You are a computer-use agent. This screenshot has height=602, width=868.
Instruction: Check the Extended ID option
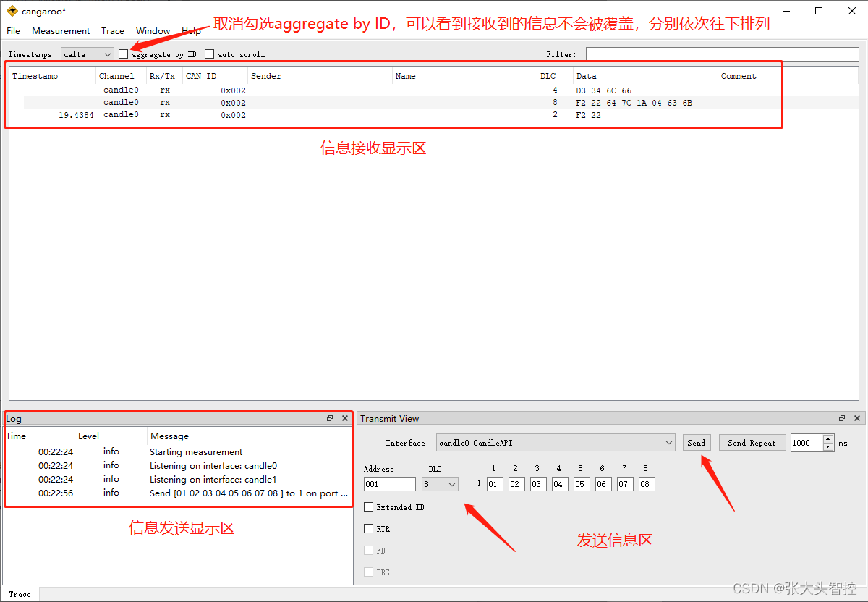pos(368,506)
